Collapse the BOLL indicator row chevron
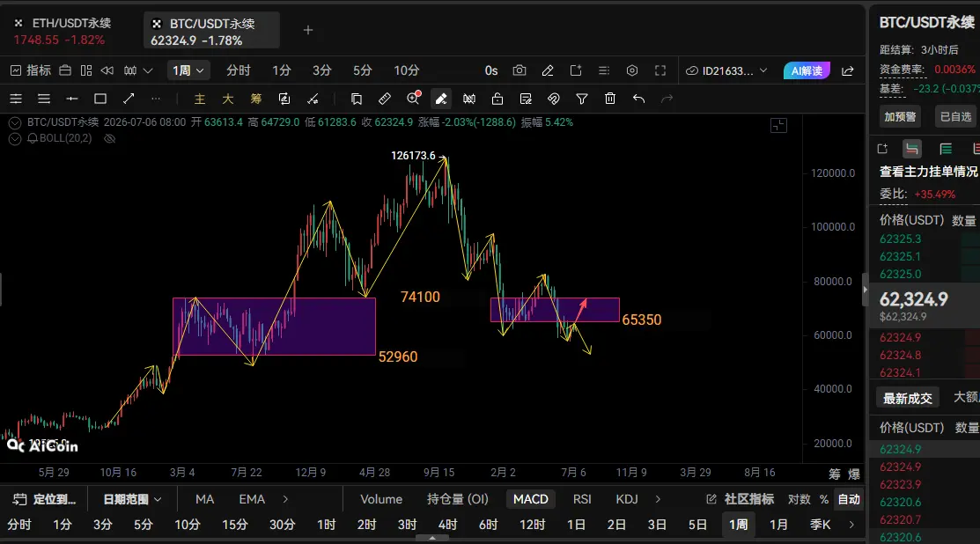 (15, 139)
